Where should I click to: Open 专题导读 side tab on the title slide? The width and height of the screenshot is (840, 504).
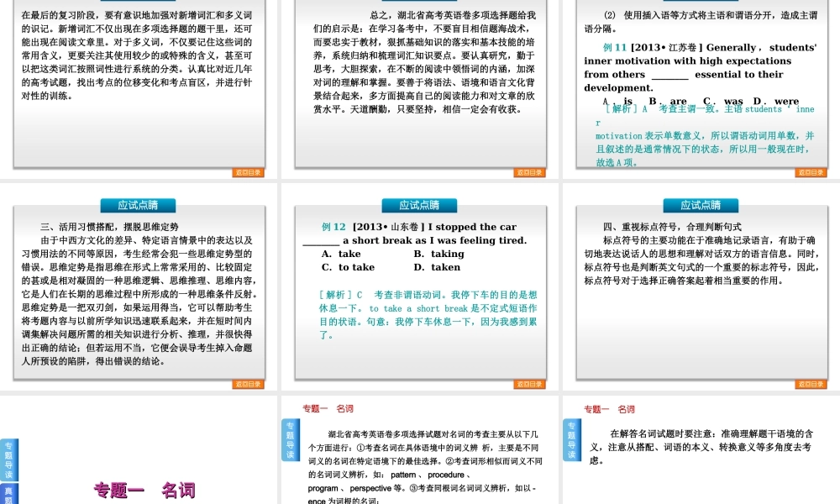click(x=9, y=459)
